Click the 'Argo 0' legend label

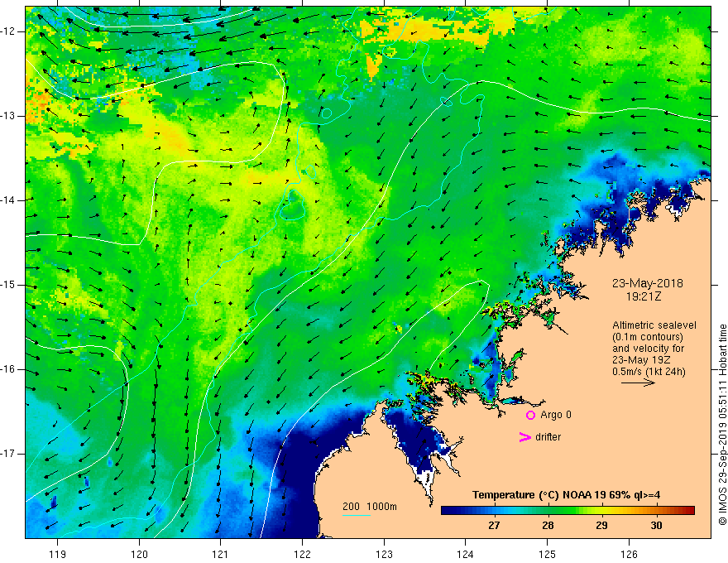point(556,415)
